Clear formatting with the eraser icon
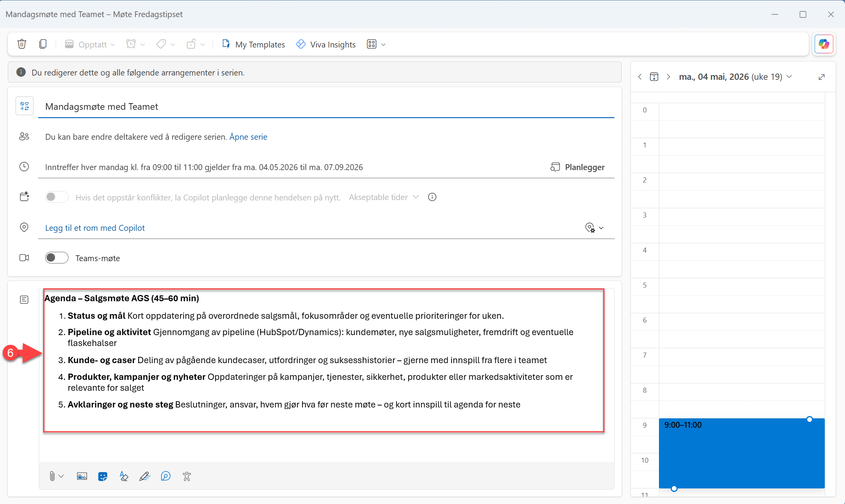 (x=124, y=476)
